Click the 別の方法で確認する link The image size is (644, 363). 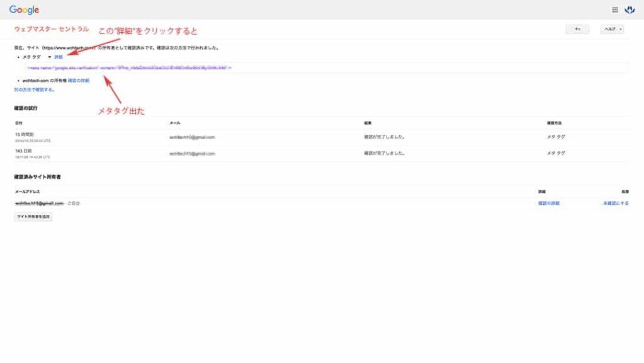(x=34, y=89)
